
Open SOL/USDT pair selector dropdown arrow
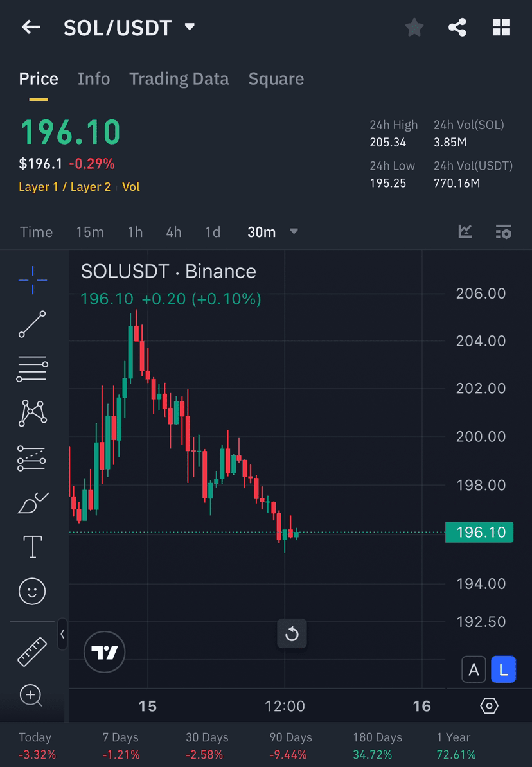(190, 27)
